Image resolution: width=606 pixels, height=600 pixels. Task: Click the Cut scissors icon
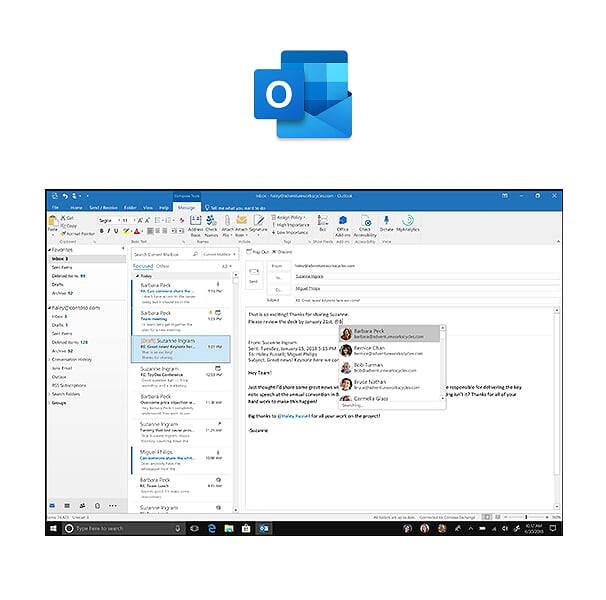pos(63,218)
